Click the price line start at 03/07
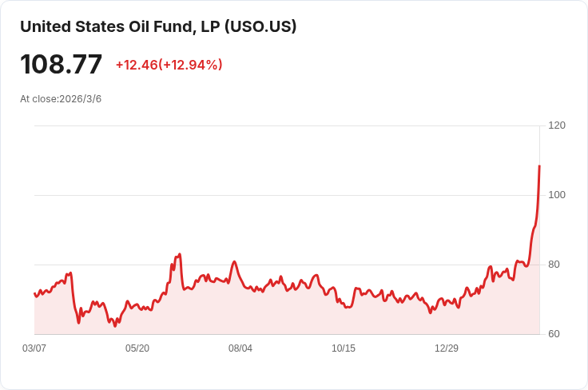588x390 pixels. [x=34, y=293]
